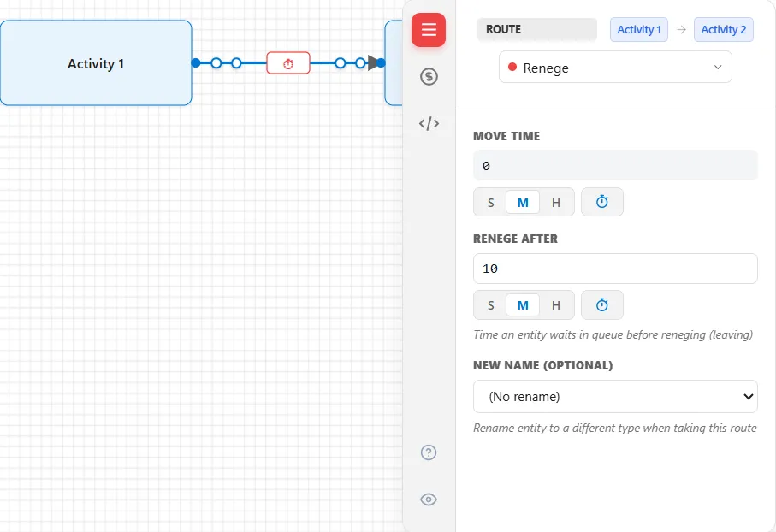Click the red hamburger menu button
This screenshot has height=532, width=776.
click(429, 30)
